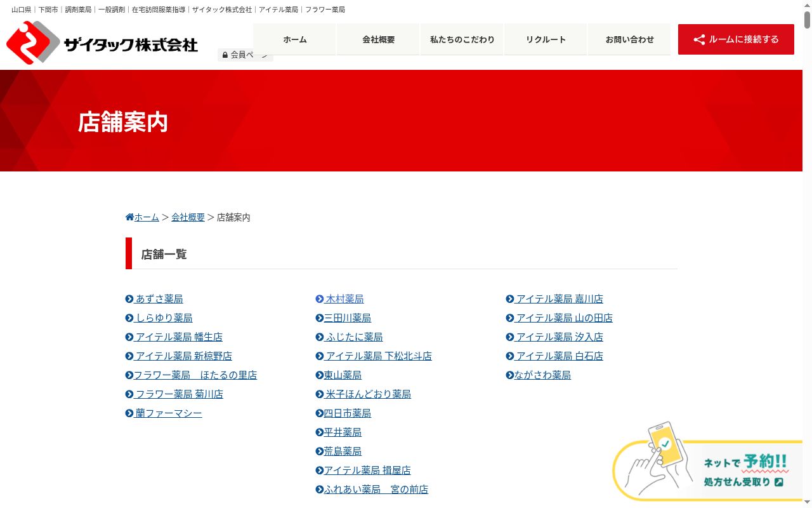Click the scrollbar down arrow
Viewport: 812px width, 508px height.
click(807, 503)
